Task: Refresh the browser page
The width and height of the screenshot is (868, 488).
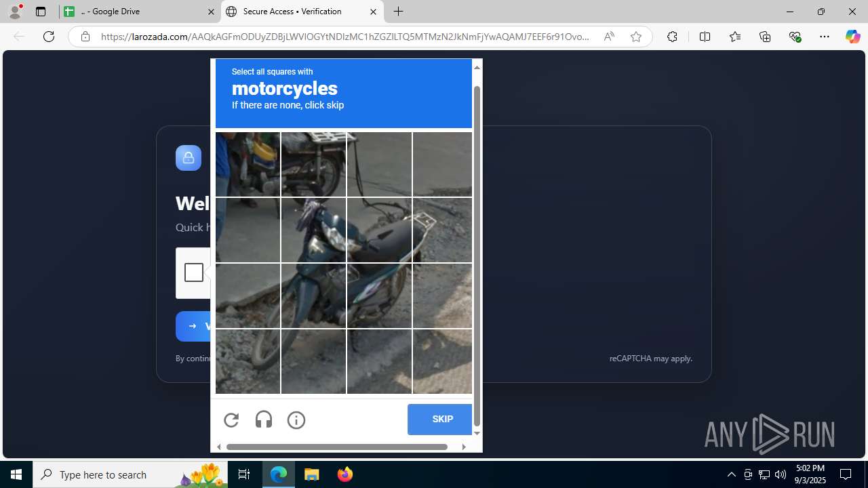Action: (49, 37)
